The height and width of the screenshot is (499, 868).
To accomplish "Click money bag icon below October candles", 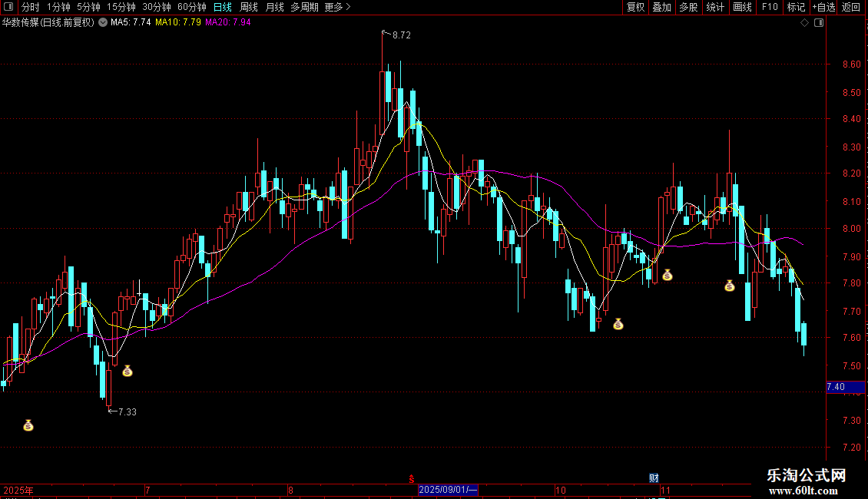I will click(x=618, y=324).
